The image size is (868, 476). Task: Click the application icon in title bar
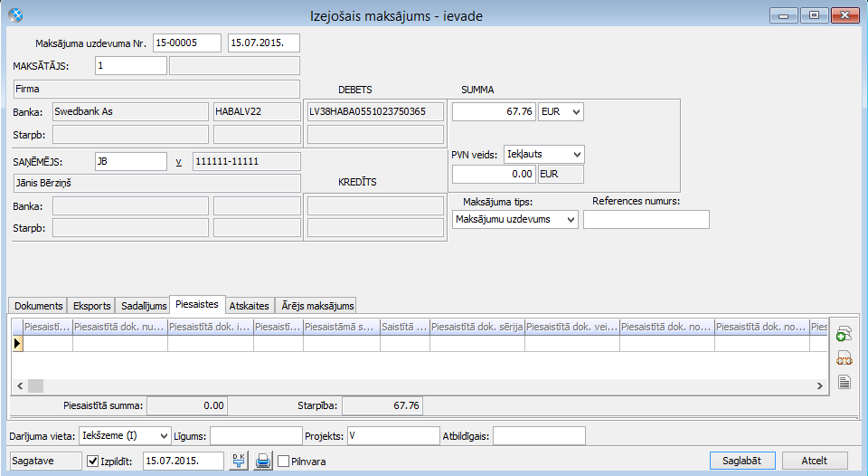pyautogui.click(x=15, y=15)
